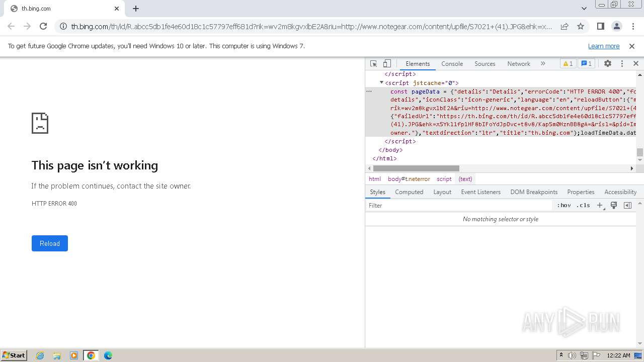644x362 pixels.
Task: Open the Properties pane tab
Action: 581,192
